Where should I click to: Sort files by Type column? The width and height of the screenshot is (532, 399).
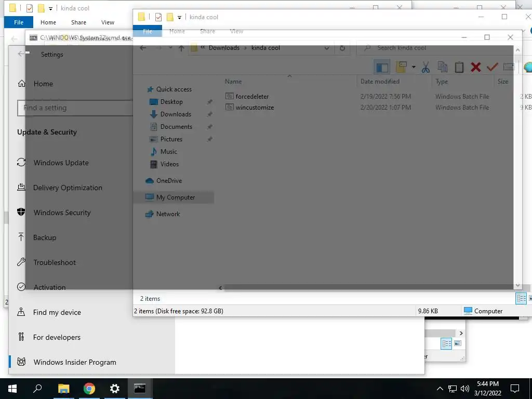point(442,82)
